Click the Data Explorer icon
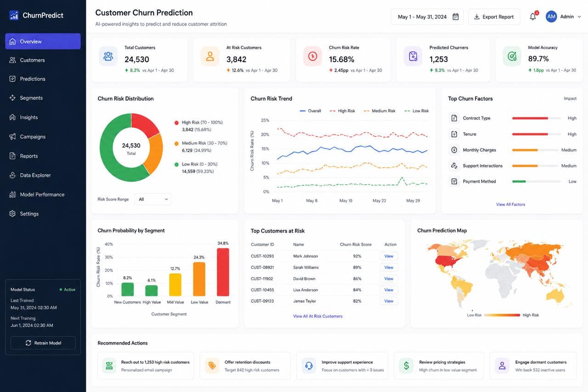588x392 pixels. coord(12,175)
